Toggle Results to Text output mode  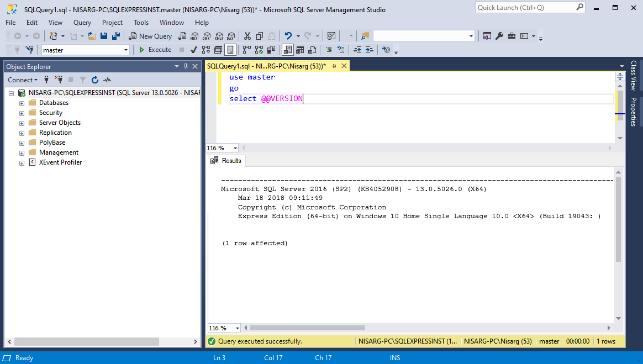tap(288, 50)
